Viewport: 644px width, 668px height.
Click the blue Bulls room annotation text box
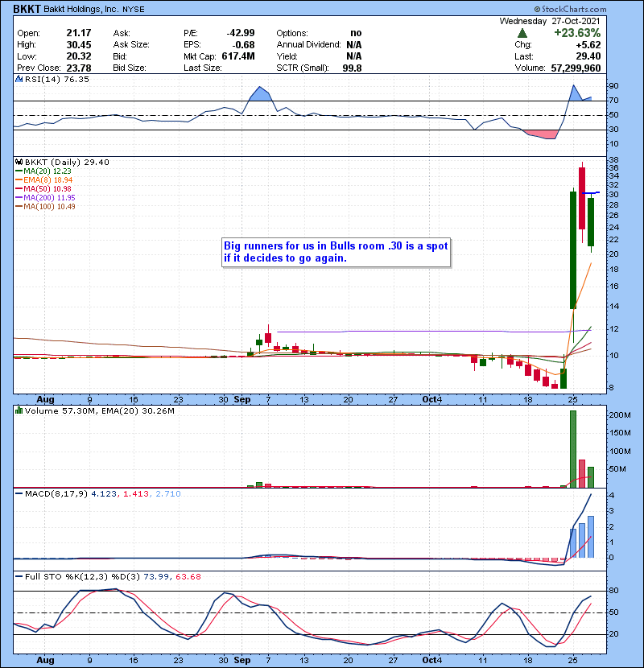[336, 252]
